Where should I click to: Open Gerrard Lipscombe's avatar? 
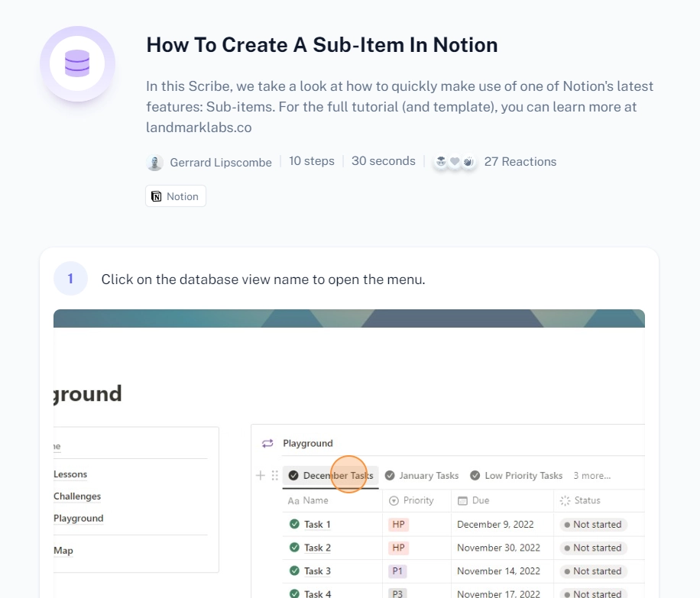tap(154, 163)
